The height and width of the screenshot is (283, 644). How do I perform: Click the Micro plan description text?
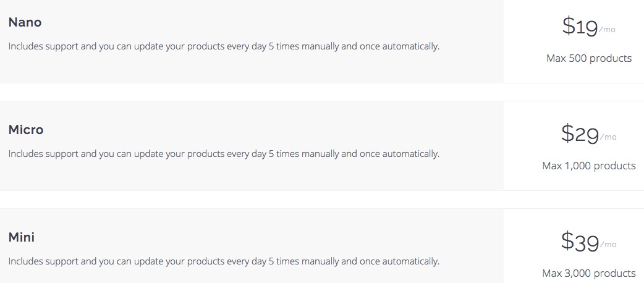click(x=224, y=154)
